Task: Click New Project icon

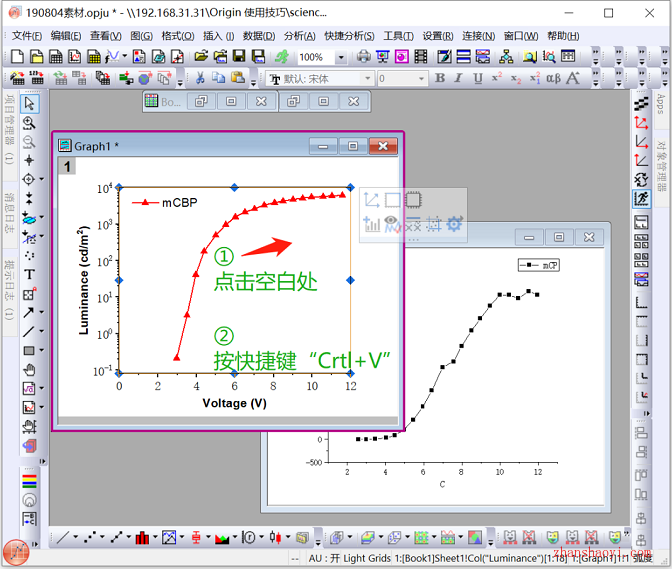Action: [17, 57]
